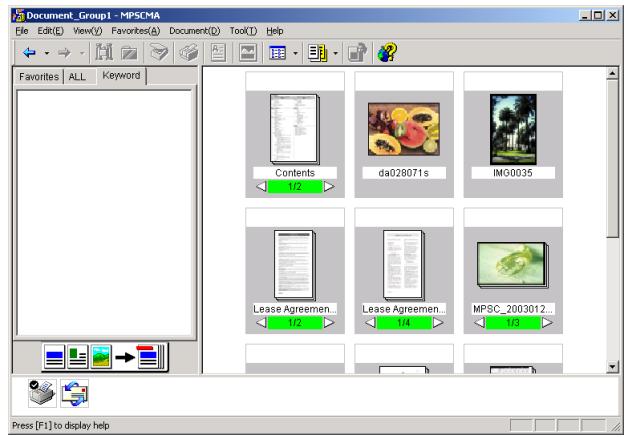Click the blue Back arrow icon
This screenshot has width=629, height=437.
click(x=29, y=53)
